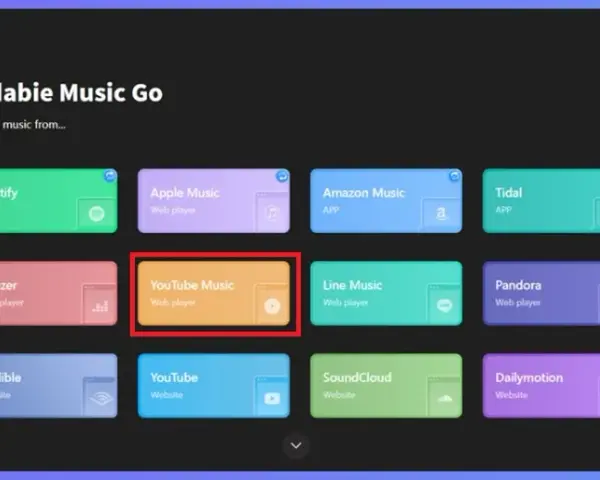Click the switch badge on Apple Music card
This screenshot has height=480, width=600.
282,176
